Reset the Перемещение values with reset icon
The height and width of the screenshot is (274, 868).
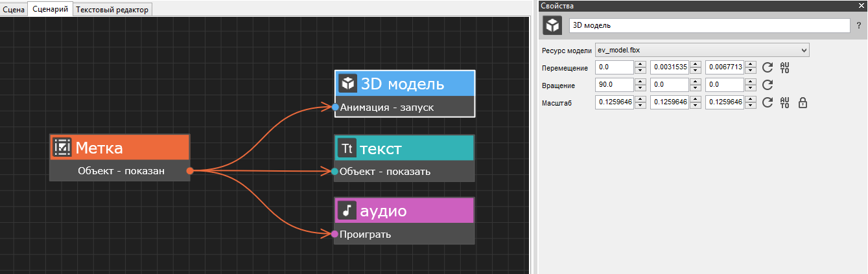click(x=768, y=67)
